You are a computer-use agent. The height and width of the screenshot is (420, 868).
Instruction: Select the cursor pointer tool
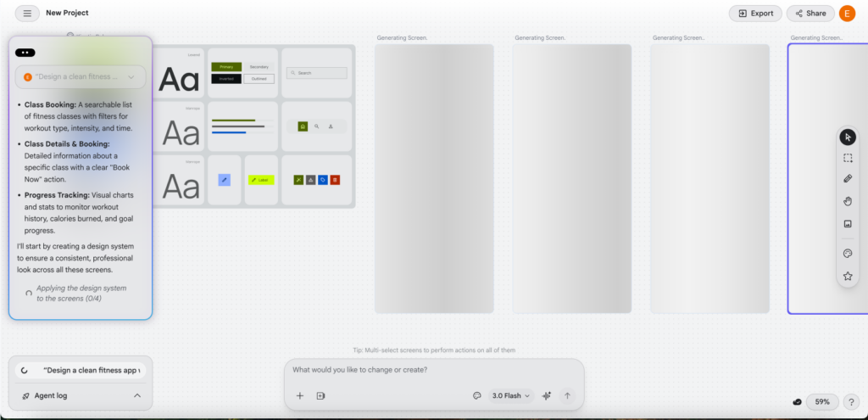(847, 137)
